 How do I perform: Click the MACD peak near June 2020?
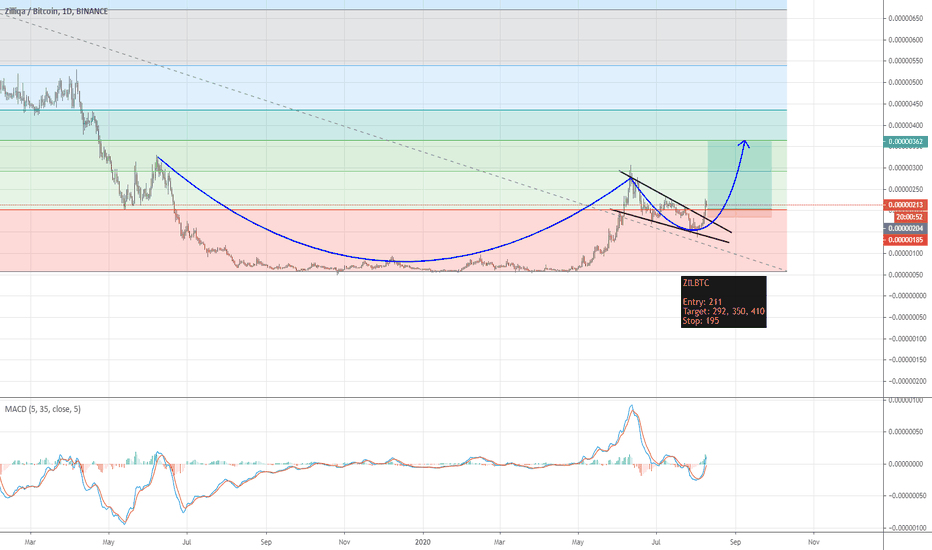[x=632, y=407]
